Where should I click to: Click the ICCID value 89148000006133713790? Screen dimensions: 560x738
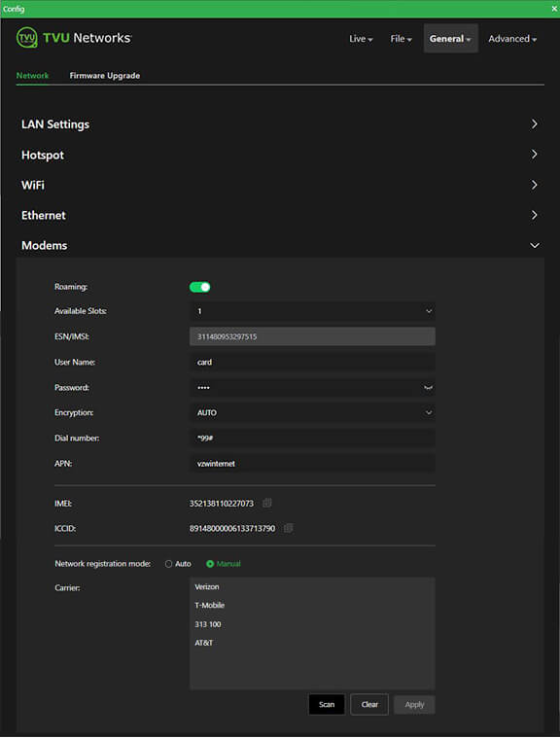[232, 529]
